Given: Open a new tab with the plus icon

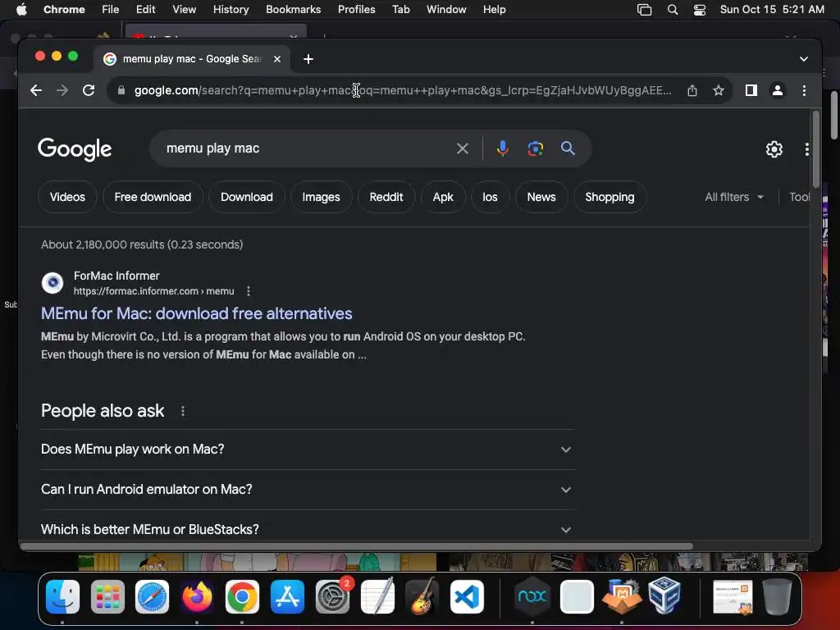Looking at the screenshot, I should (308, 59).
